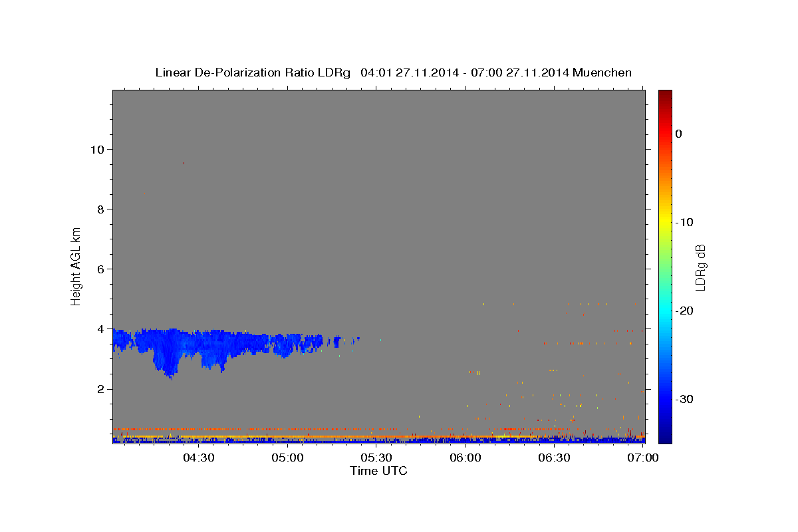Screen dimensions: 798x532
Task: Click the 'Time UTC' axis label
Action: click(x=378, y=471)
